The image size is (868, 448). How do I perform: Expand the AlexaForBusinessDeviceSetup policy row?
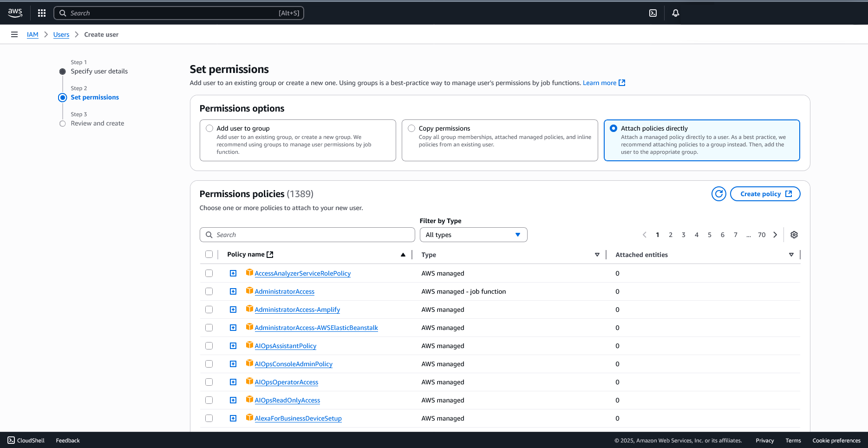pyautogui.click(x=233, y=418)
